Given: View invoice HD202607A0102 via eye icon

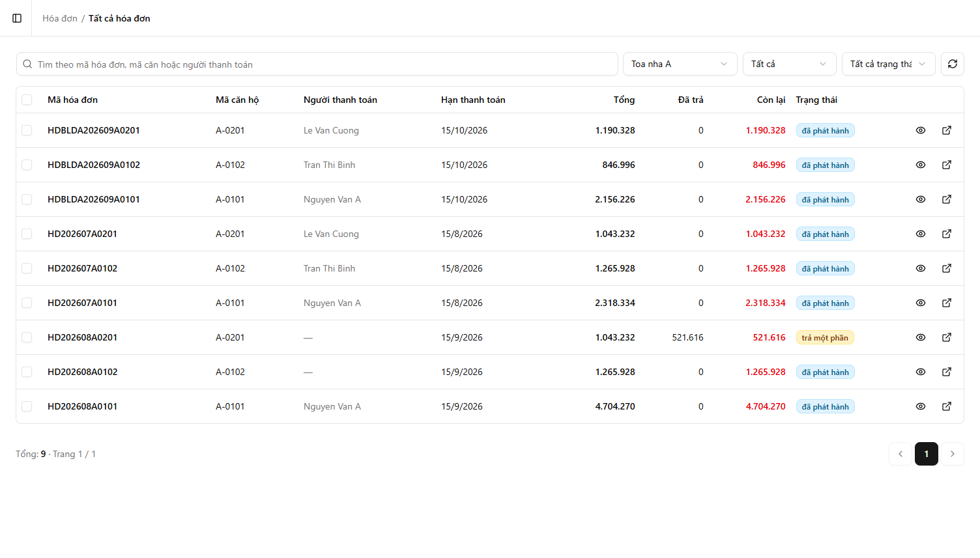Looking at the screenshot, I should [921, 268].
